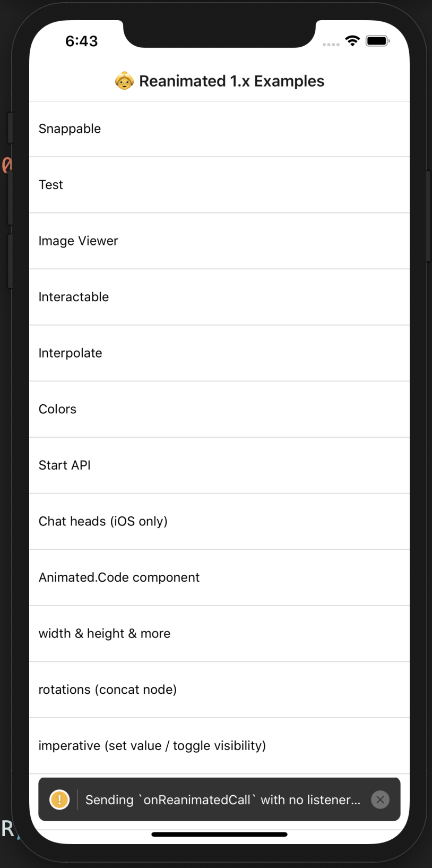Dismiss the onReanimatedCall warning toast
The height and width of the screenshot is (868, 432).
[x=380, y=799]
